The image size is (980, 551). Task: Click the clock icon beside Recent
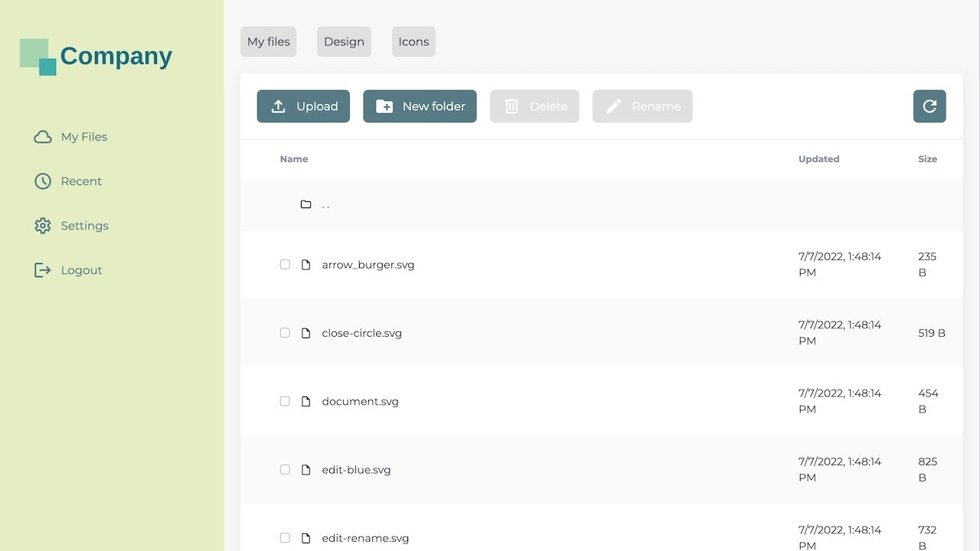43,181
